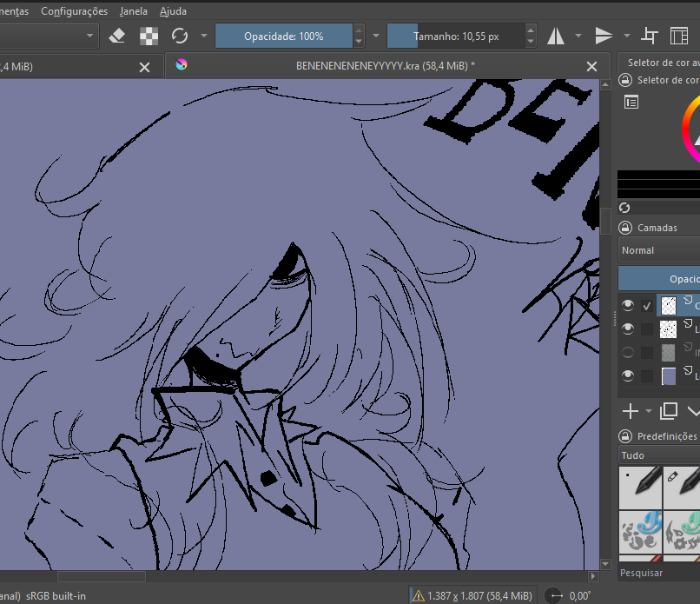Check the checkbox on the blue-filled layer
The height and width of the screenshot is (604, 700).
(x=646, y=375)
